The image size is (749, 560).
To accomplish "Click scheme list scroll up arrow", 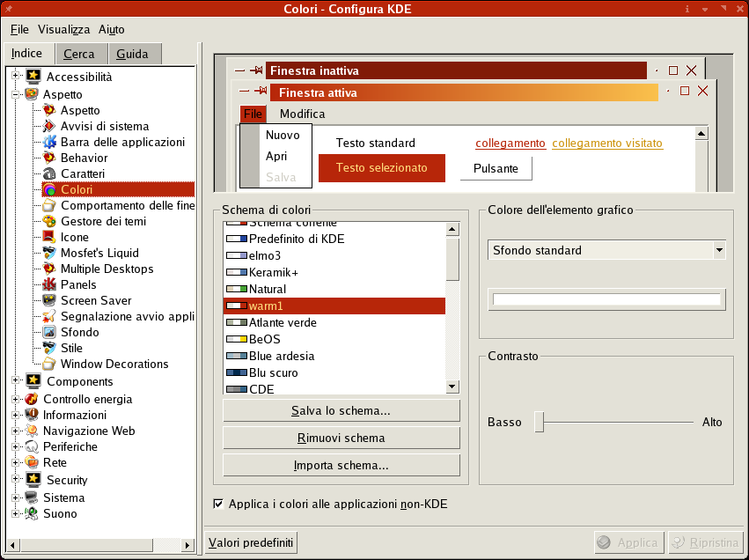I will pyautogui.click(x=452, y=230).
